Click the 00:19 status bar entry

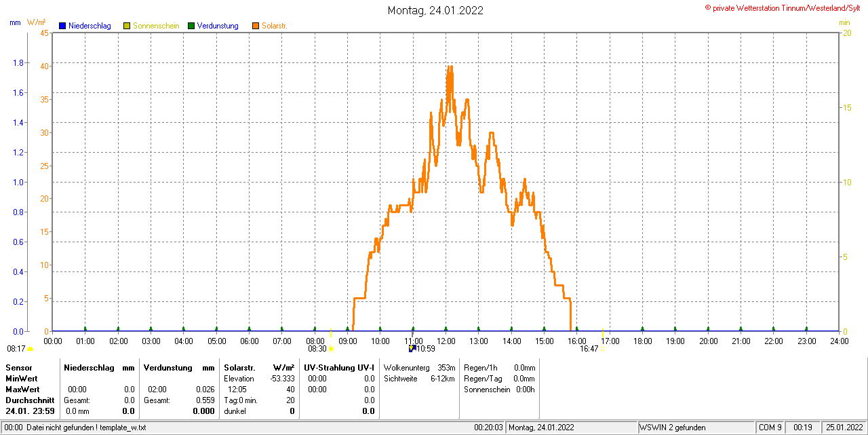point(803,428)
